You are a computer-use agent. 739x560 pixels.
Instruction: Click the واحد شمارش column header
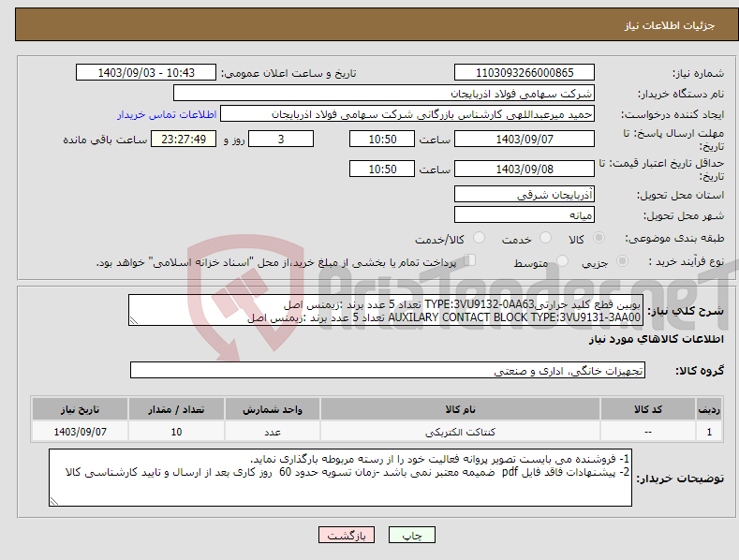[x=273, y=409]
